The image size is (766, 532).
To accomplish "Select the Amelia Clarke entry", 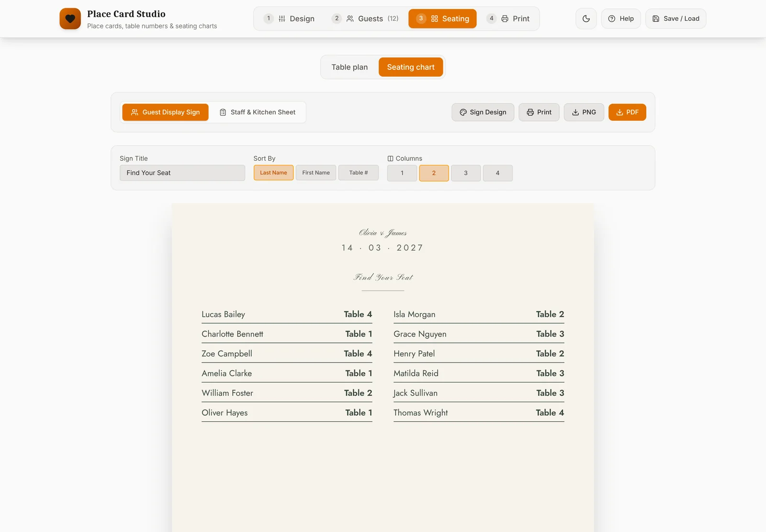I will pos(287,373).
